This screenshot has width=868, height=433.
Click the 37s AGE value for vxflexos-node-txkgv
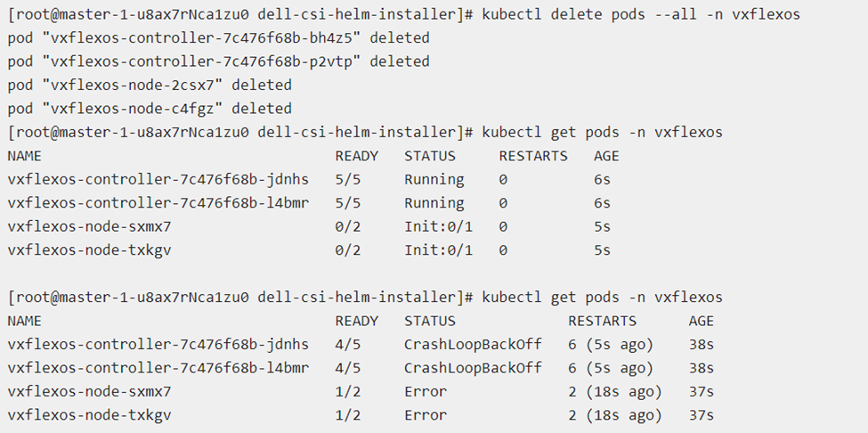[x=701, y=415]
